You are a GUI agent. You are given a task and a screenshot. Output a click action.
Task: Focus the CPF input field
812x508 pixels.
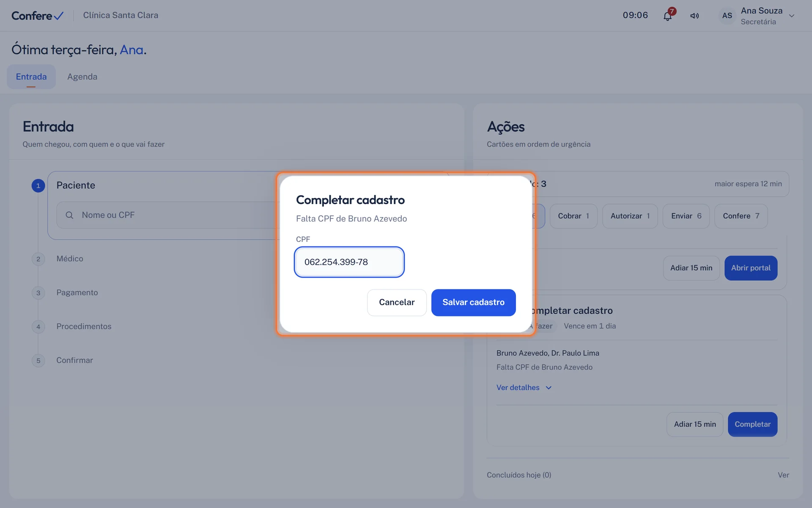point(349,262)
